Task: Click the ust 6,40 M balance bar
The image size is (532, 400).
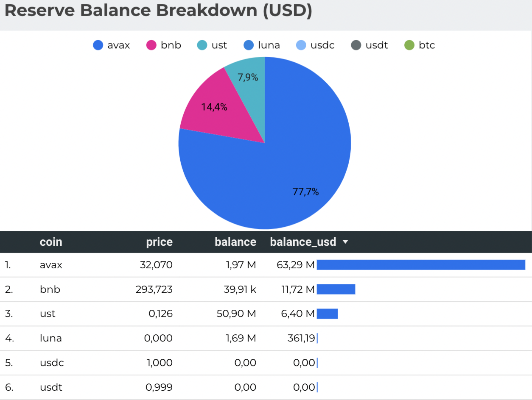Action: pyautogui.click(x=327, y=314)
